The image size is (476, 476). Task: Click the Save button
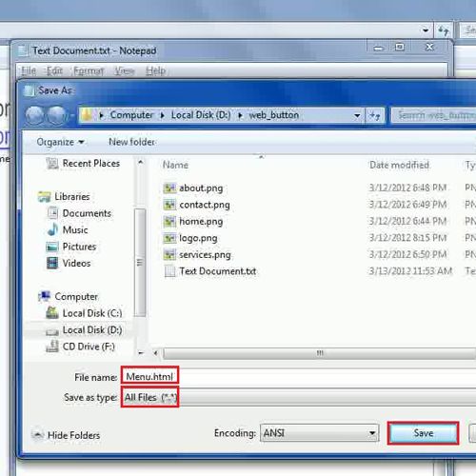[423, 433]
